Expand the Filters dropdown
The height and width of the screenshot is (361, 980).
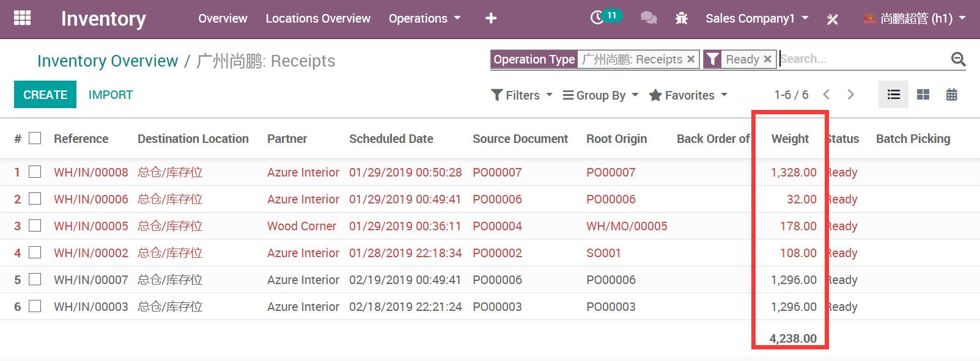tap(521, 95)
